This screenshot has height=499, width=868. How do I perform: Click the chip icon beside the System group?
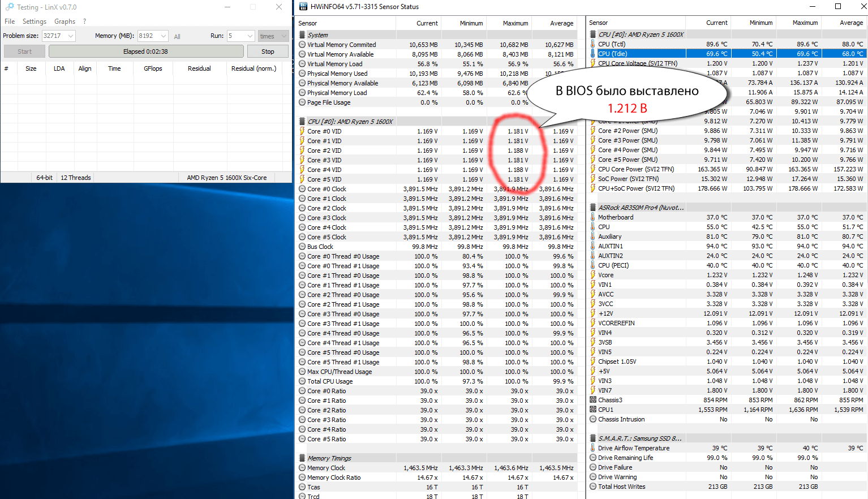[x=302, y=35]
